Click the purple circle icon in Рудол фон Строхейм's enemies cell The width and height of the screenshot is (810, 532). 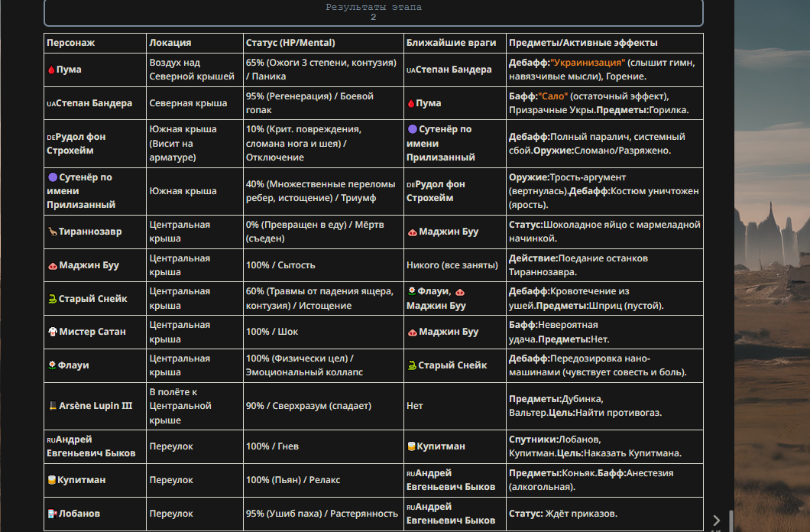[x=412, y=129]
